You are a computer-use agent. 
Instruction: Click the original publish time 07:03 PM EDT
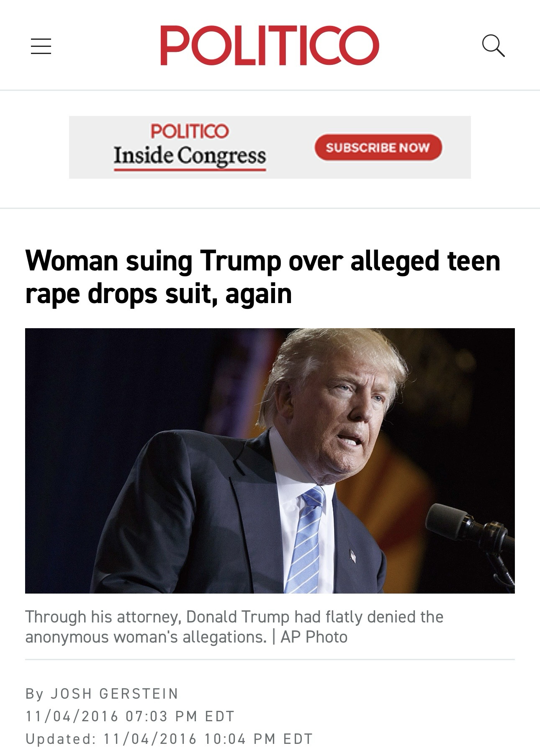[180, 716]
